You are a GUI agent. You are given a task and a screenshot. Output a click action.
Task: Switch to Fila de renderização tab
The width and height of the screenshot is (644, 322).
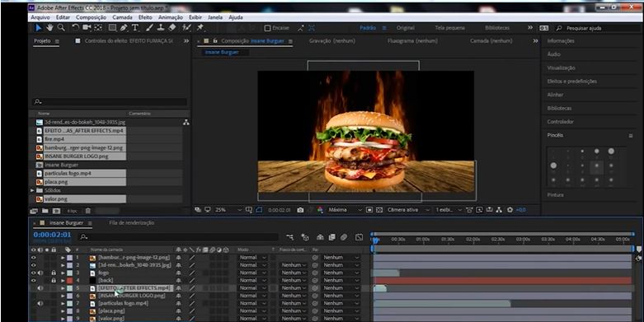131,222
